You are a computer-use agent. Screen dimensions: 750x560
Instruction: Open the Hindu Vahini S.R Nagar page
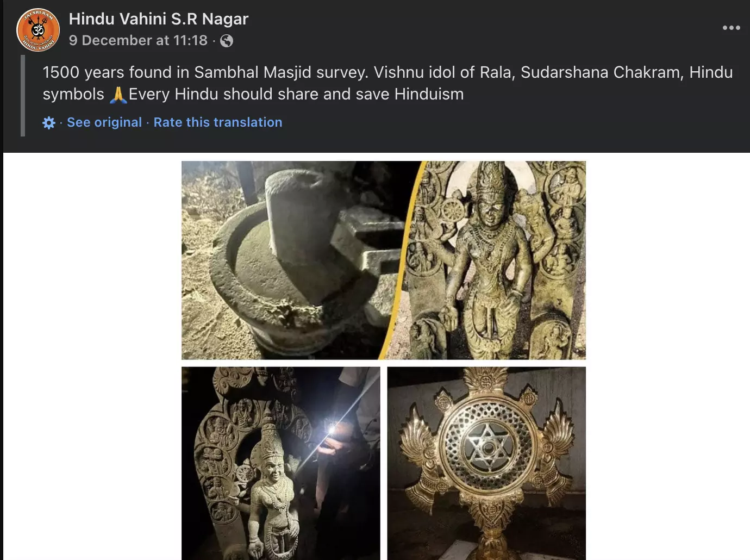pos(158,19)
